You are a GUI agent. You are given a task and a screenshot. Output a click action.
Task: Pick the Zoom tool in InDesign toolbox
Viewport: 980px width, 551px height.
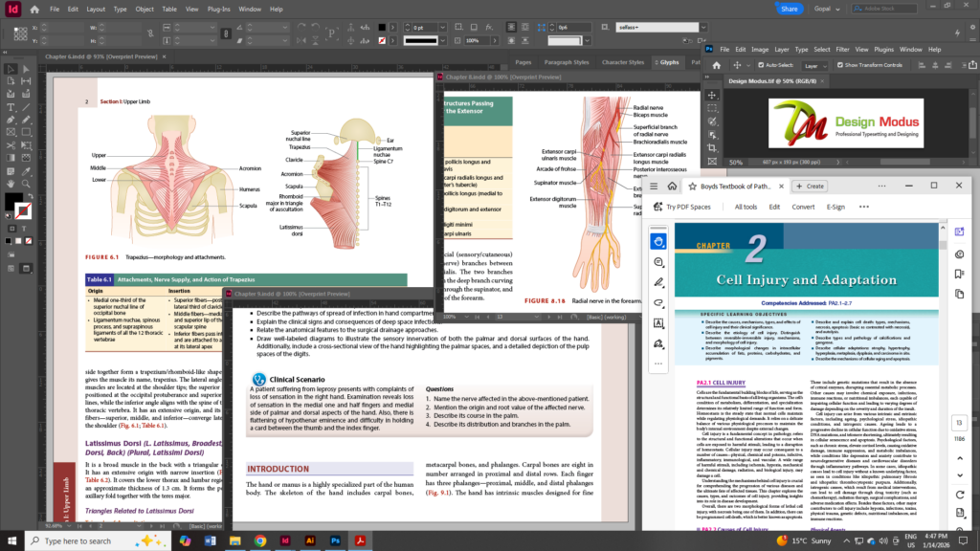pyautogui.click(x=26, y=184)
